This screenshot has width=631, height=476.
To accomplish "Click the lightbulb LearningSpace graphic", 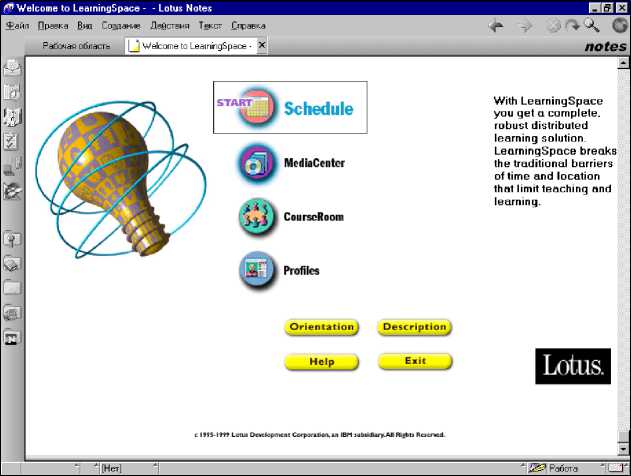I will pos(121,179).
